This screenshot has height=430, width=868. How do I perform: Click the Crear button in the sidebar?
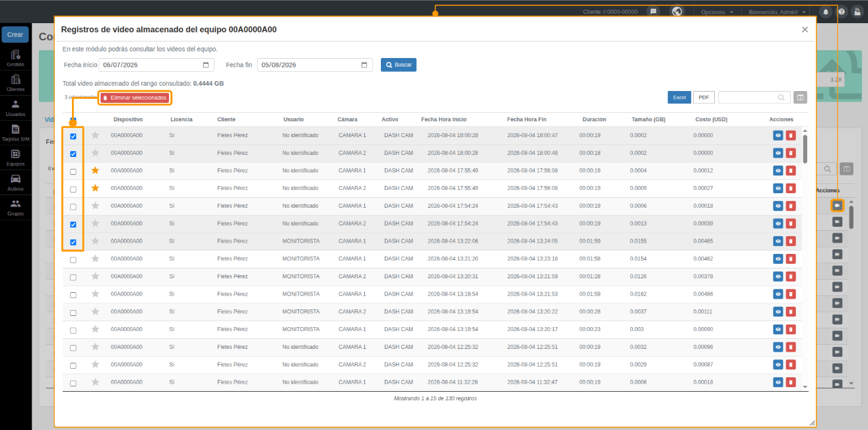15,34
